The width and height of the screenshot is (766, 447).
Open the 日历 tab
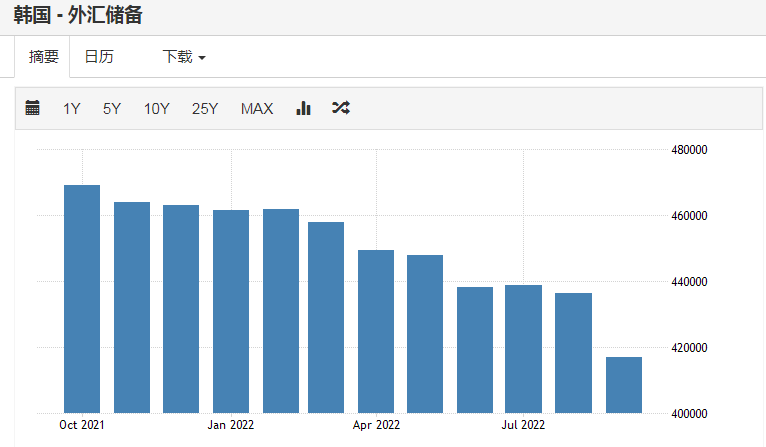99,57
